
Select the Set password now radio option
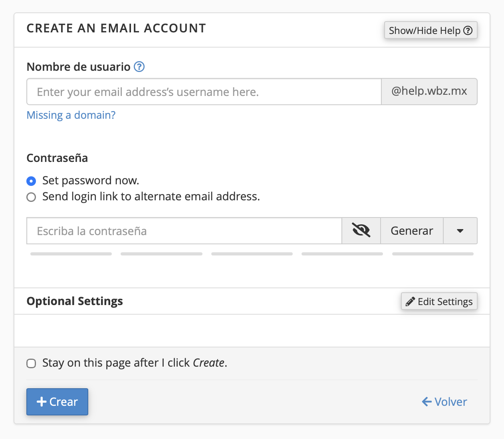coord(31,181)
